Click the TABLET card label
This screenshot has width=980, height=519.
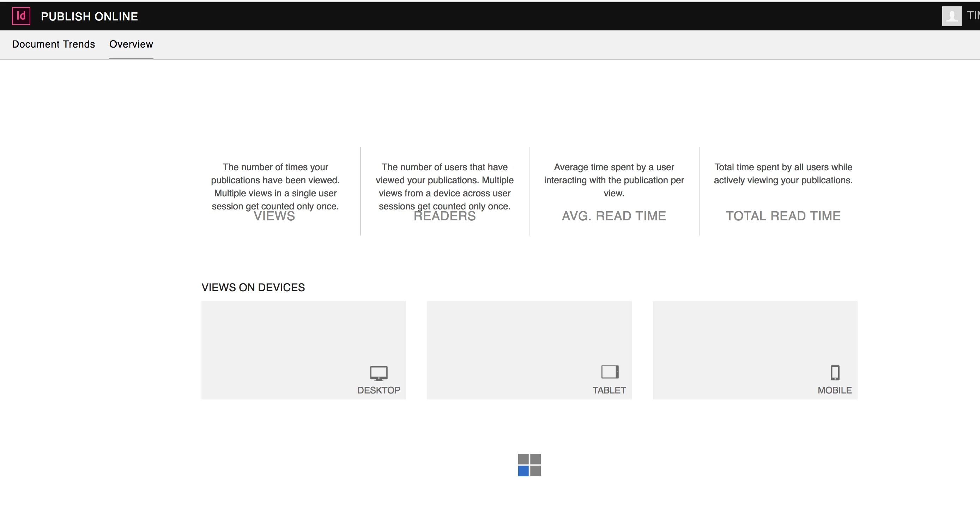[x=609, y=390]
